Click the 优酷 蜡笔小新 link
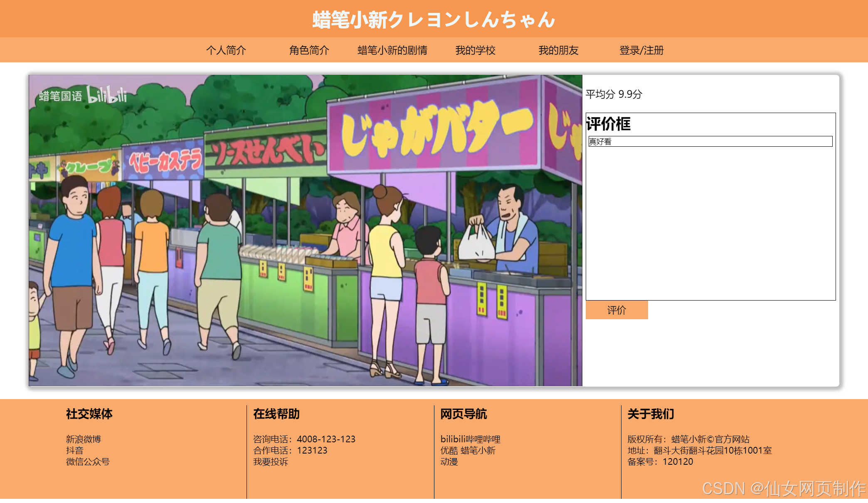Screen dimensions: 868x503 click(468, 450)
